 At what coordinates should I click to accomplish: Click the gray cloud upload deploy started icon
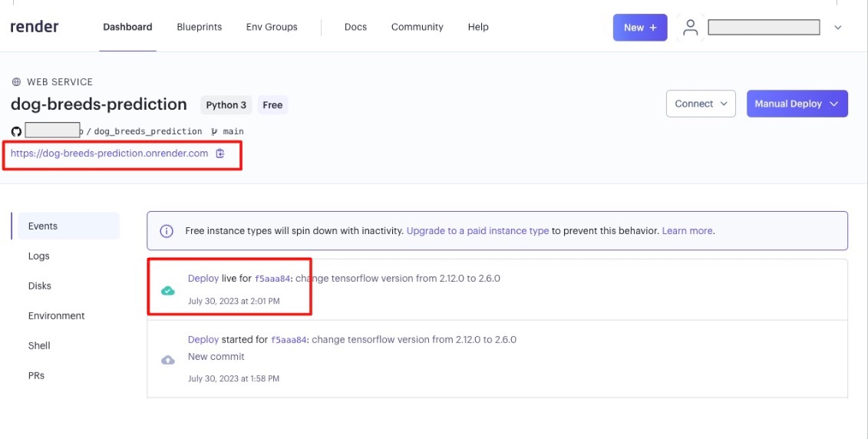click(x=168, y=361)
